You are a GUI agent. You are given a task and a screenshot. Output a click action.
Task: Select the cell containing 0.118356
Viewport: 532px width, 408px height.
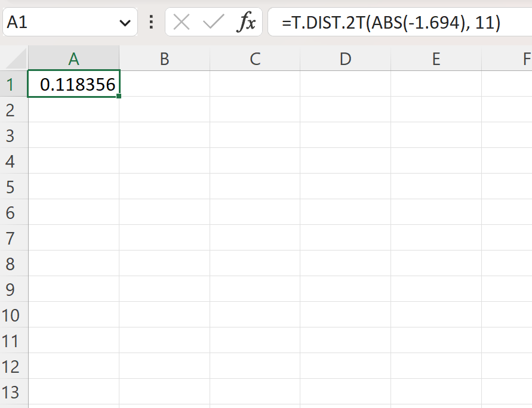point(73,84)
